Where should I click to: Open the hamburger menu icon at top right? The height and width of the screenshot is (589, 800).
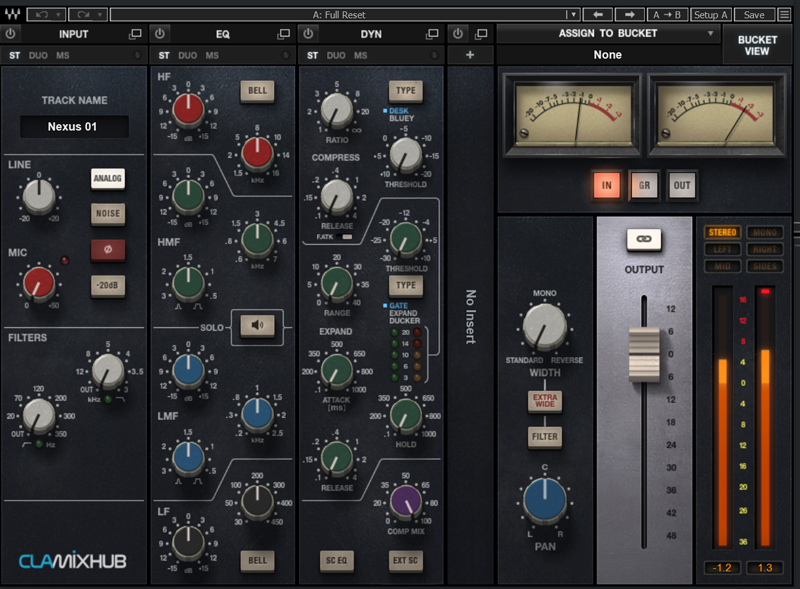pos(784,14)
